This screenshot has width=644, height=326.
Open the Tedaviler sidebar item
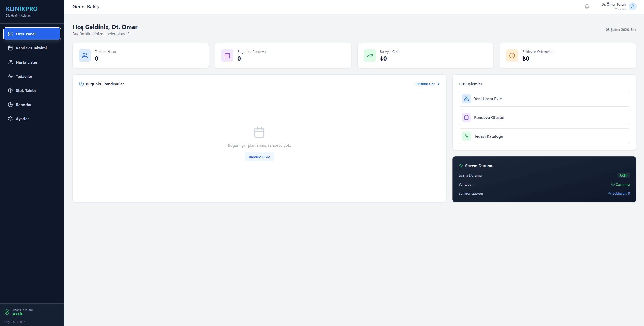pos(24,76)
